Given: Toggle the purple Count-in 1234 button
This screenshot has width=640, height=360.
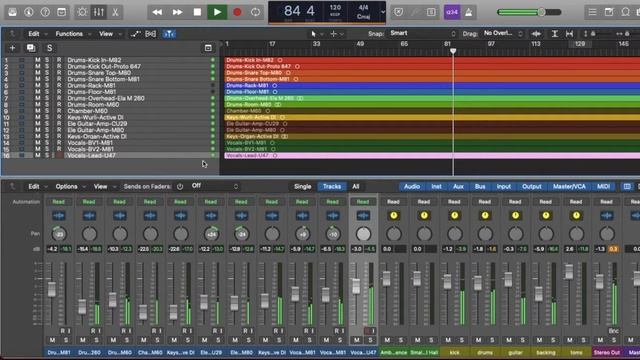Looking at the screenshot, I should tap(452, 12).
